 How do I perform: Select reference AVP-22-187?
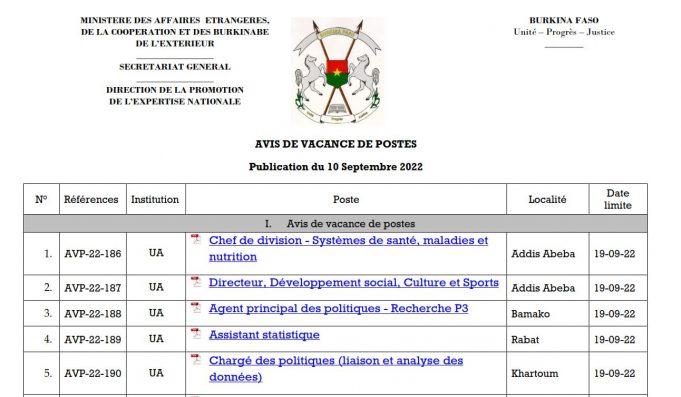pos(93,288)
